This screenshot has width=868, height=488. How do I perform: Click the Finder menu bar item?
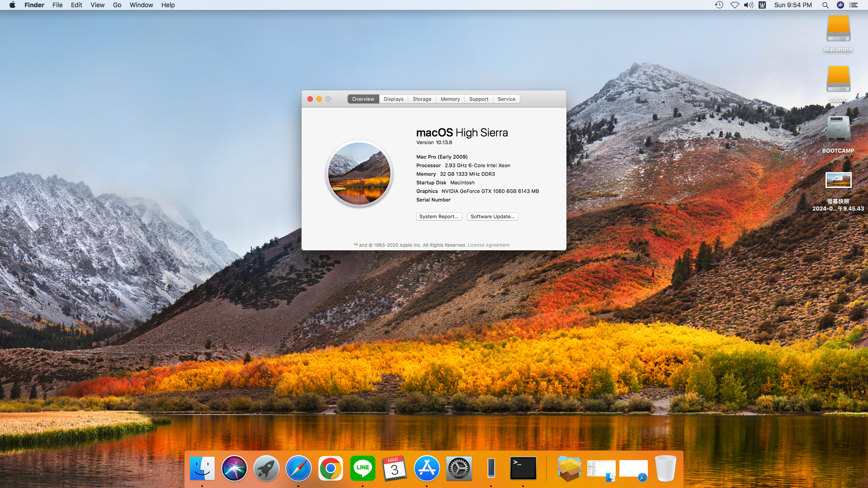34,5
